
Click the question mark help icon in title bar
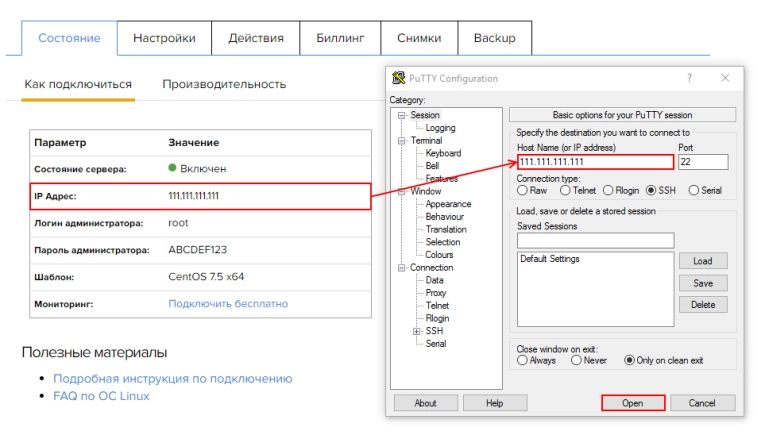[x=688, y=78]
